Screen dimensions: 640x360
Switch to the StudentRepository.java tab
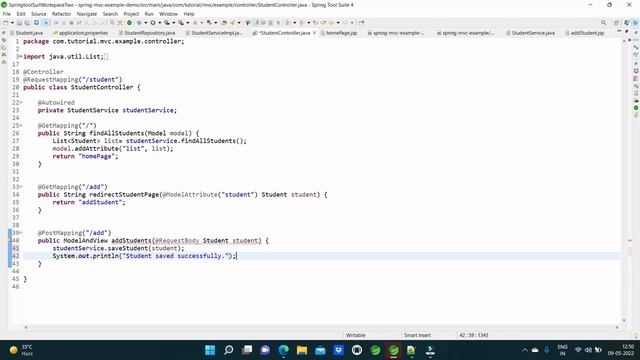tap(147, 33)
